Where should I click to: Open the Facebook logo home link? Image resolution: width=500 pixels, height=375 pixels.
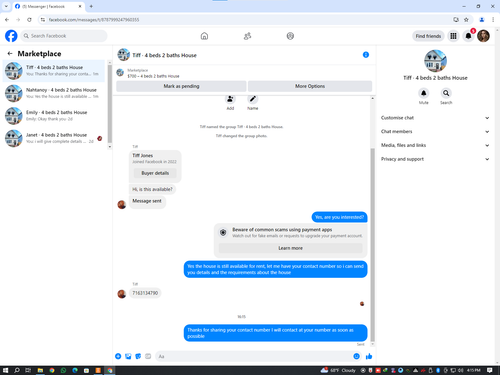point(11,36)
